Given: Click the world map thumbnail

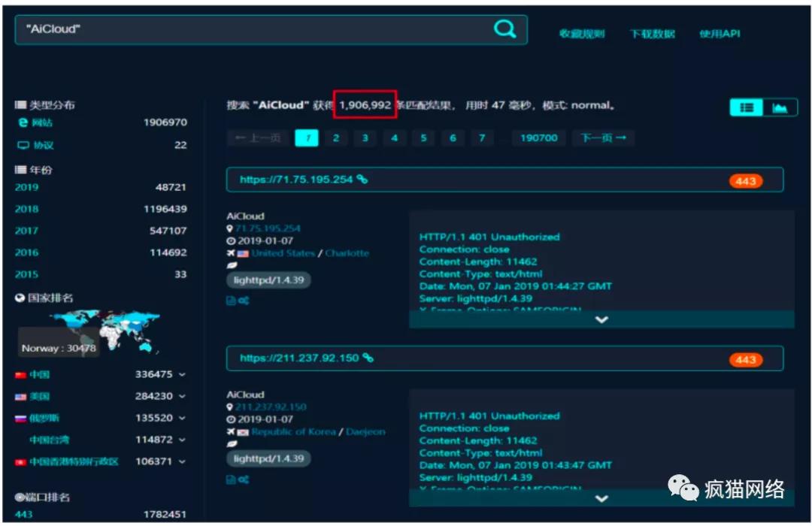Looking at the screenshot, I should coord(106,331).
